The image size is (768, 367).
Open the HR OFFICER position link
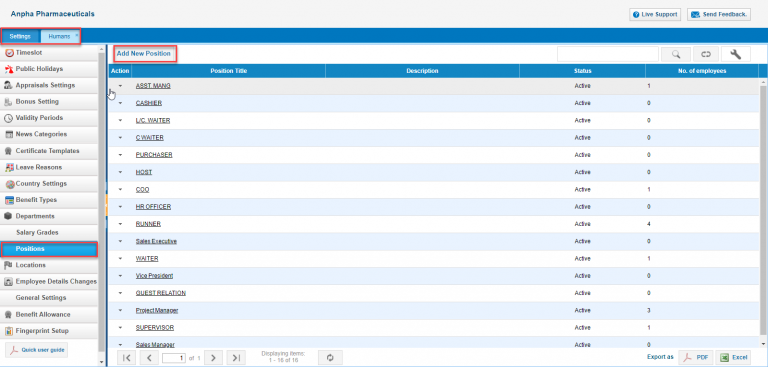(153, 207)
